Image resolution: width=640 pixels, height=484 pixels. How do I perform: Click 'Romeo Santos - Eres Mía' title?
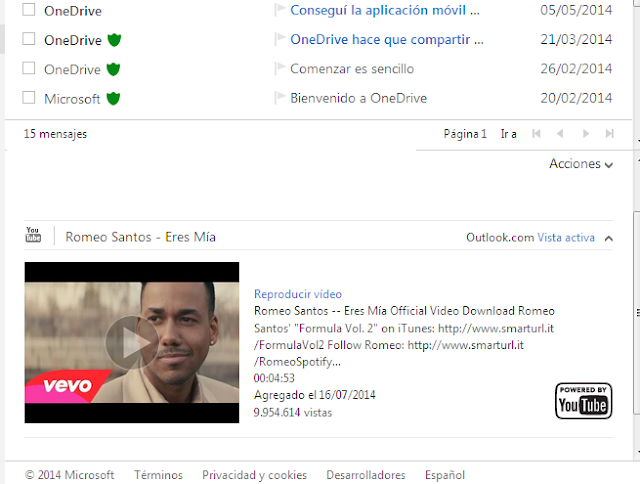coord(140,237)
